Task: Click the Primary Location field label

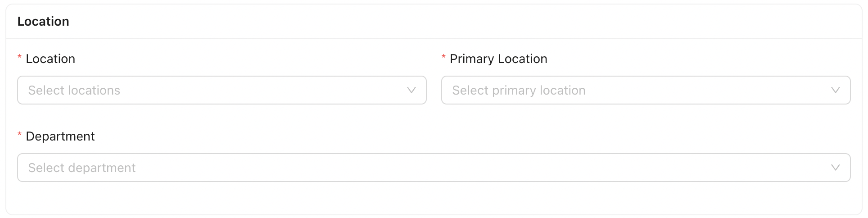Action: [x=498, y=59]
